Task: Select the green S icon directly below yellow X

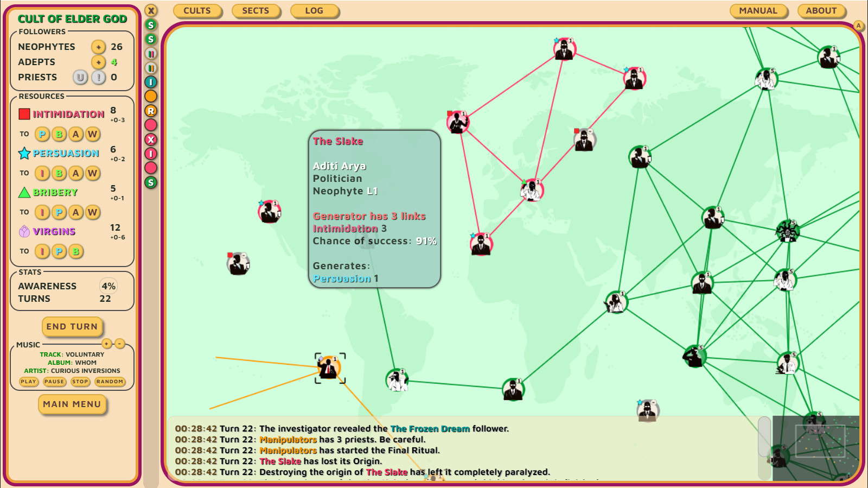Action: coord(151,25)
